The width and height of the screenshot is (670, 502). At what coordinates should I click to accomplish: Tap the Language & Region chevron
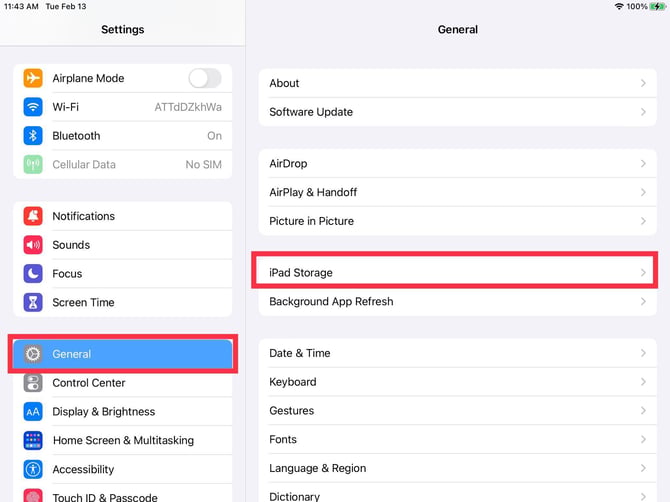643,468
